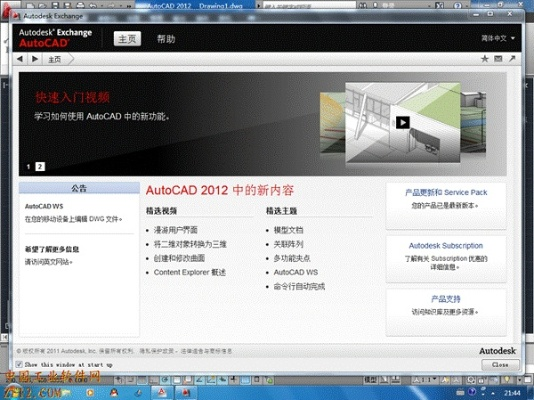The image size is (534, 400).
Task: Switch to banner slide 1
Action: (29, 167)
